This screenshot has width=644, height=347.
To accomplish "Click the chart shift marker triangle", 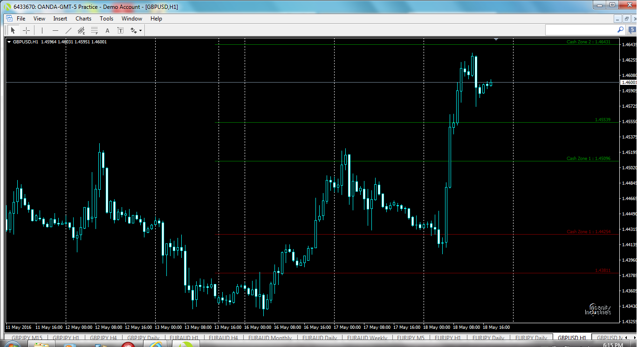I will coord(496,40).
